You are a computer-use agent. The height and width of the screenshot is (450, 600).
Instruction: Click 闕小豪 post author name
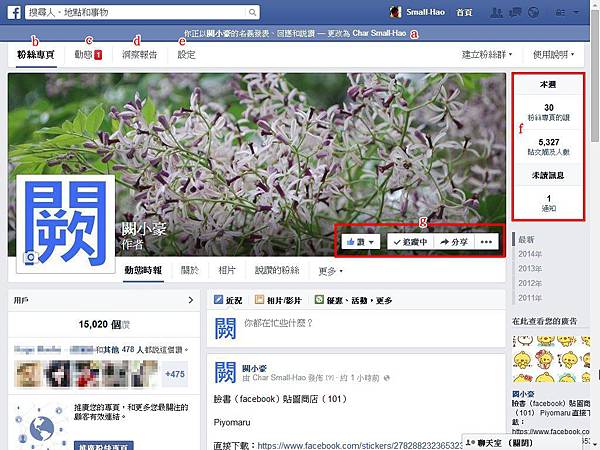[x=254, y=368]
